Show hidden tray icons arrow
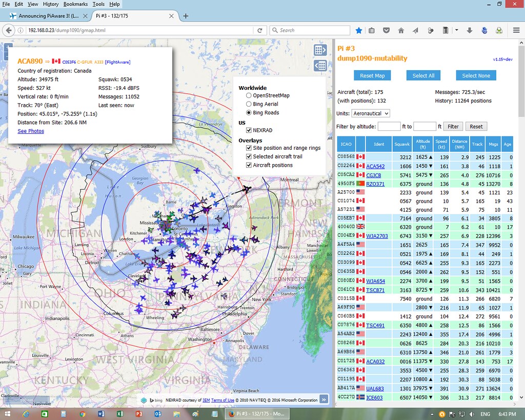 click(x=432, y=414)
